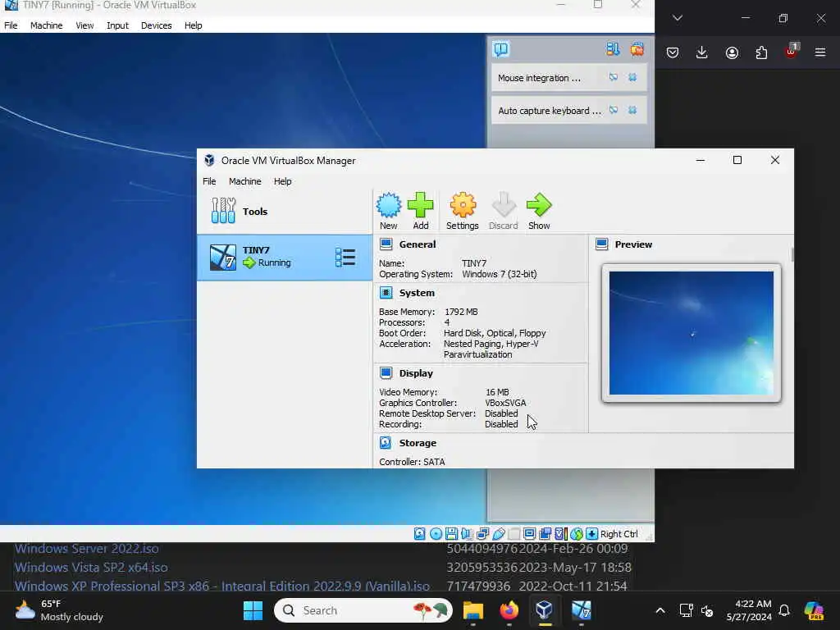Expand Firefox tab list chevron
The width and height of the screenshot is (840, 630).
[x=677, y=18]
